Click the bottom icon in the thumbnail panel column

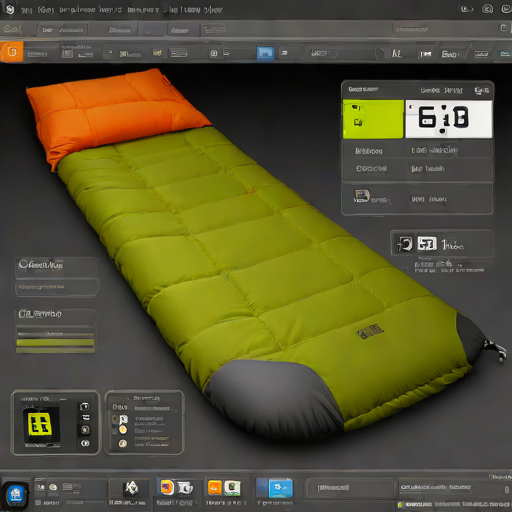85,443
